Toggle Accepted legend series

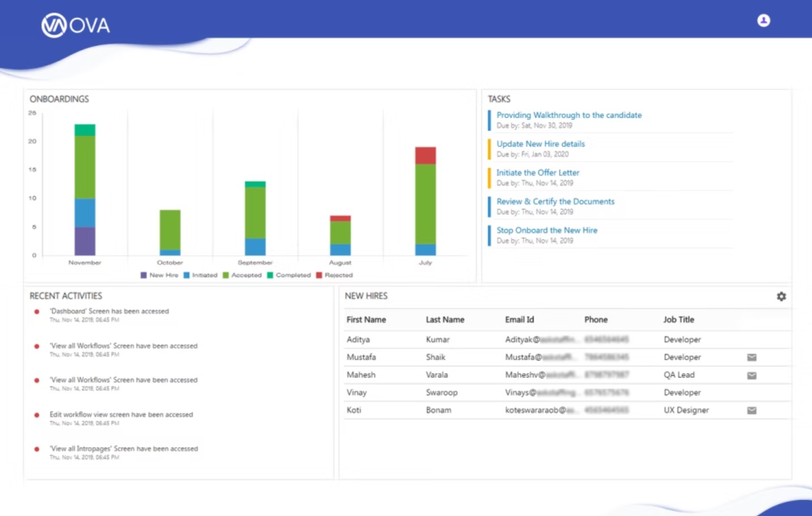coord(242,276)
